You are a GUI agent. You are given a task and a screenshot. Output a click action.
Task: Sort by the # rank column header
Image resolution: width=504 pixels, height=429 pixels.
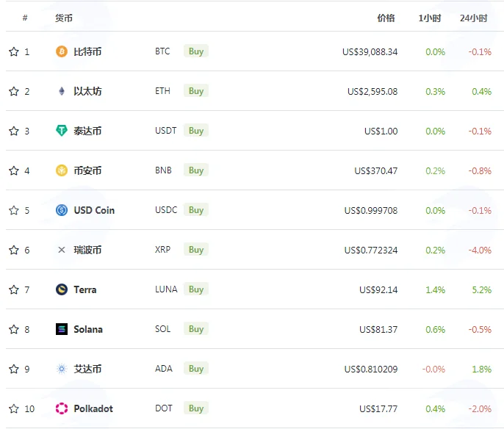(25, 18)
